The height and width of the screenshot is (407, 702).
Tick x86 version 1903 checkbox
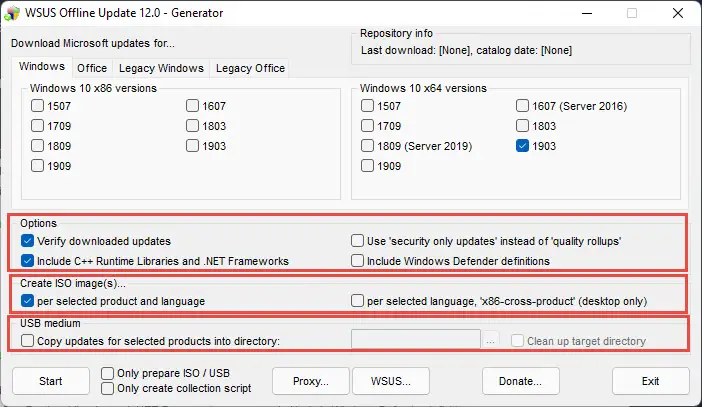coord(192,146)
